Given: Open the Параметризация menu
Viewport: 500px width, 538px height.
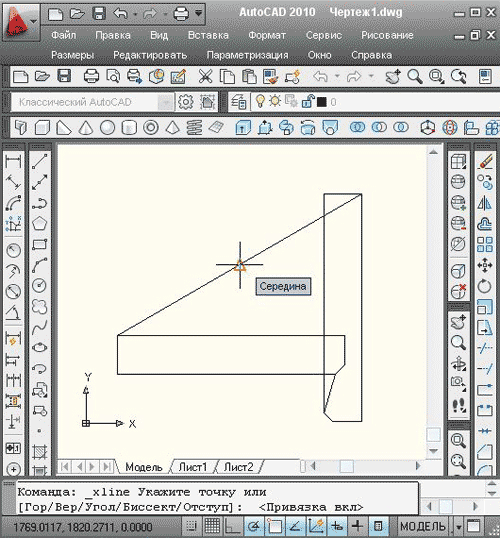Looking at the screenshot, I should [x=247, y=55].
